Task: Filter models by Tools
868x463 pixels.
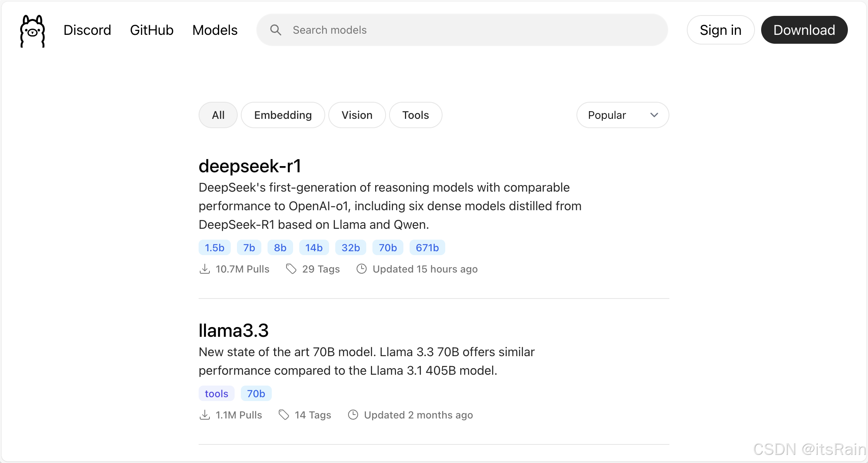Action: [415, 115]
